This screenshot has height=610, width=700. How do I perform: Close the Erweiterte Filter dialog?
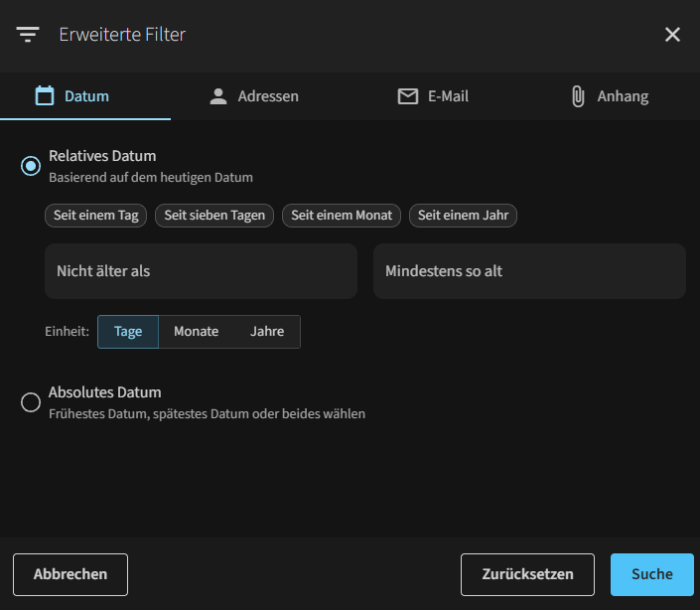pyautogui.click(x=672, y=35)
